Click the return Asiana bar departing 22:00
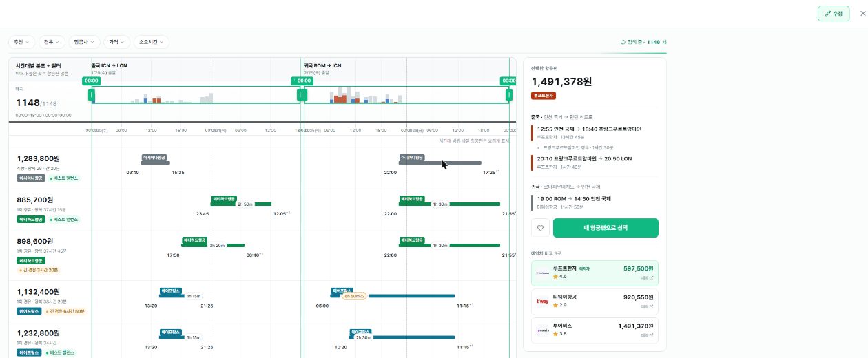This screenshot has height=358, width=868. (x=440, y=162)
